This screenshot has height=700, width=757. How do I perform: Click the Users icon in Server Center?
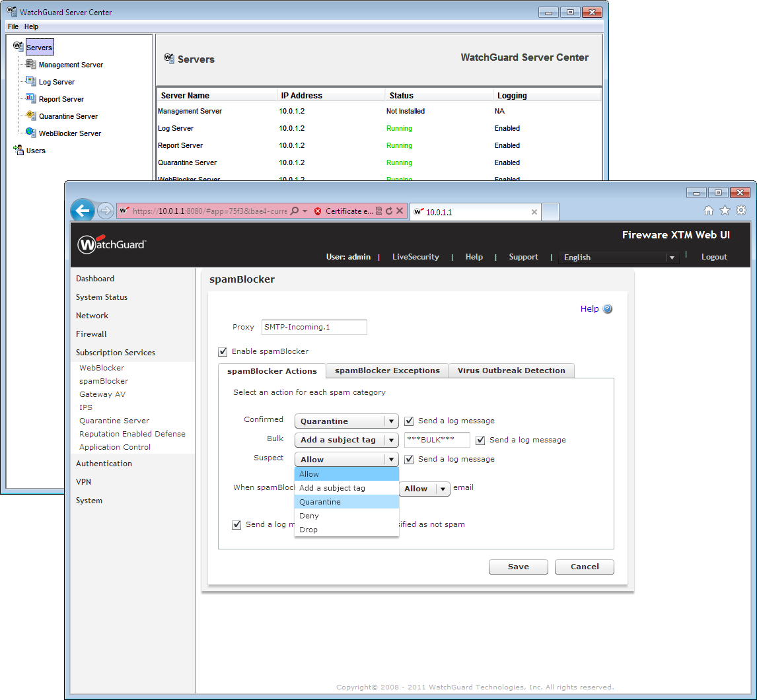click(x=18, y=150)
